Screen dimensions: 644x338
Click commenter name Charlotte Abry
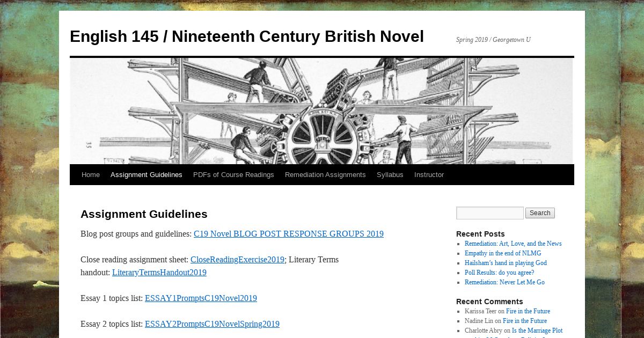(484, 330)
